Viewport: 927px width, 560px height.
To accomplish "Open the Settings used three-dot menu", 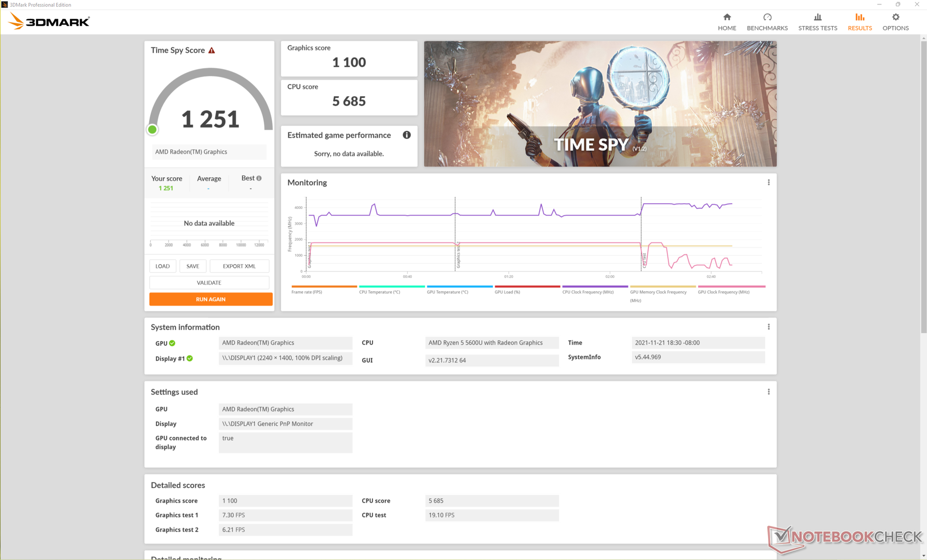I will [x=769, y=392].
